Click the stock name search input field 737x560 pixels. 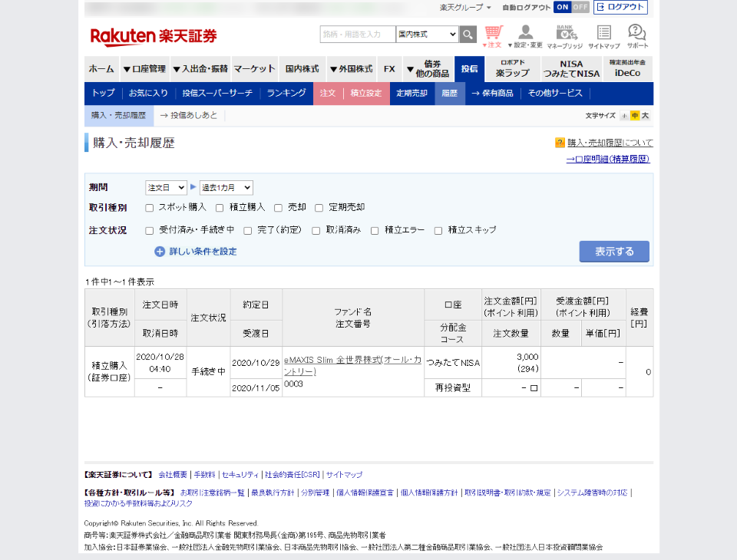(358, 35)
